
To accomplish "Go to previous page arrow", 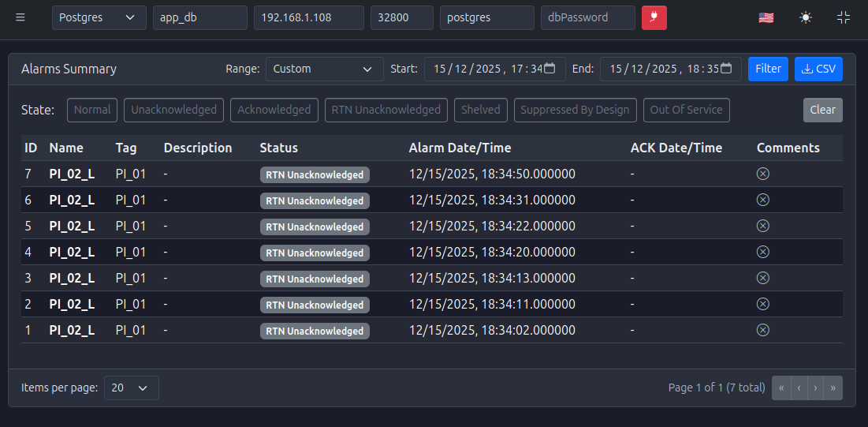I will click(x=799, y=388).
